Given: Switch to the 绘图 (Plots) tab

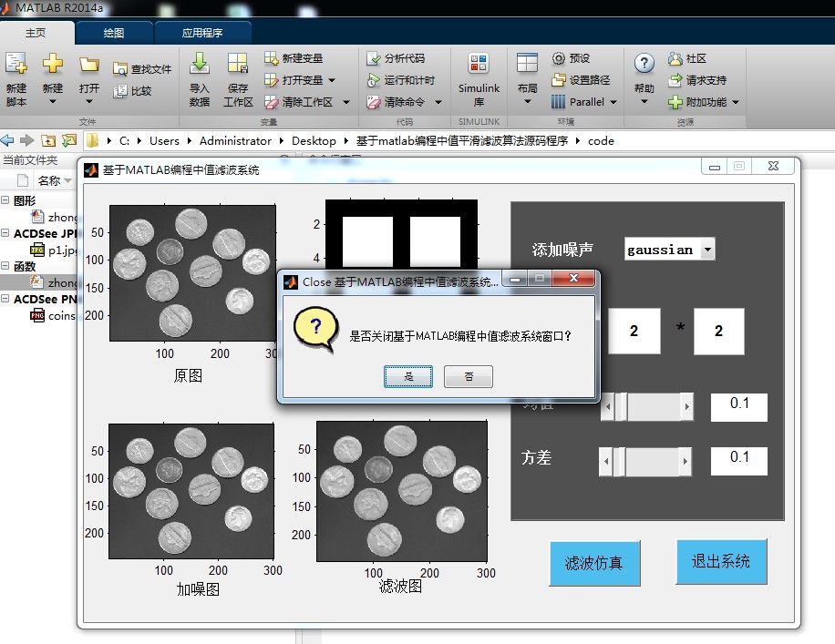Looking at the screenshot, I should click(x=113, y=33).
